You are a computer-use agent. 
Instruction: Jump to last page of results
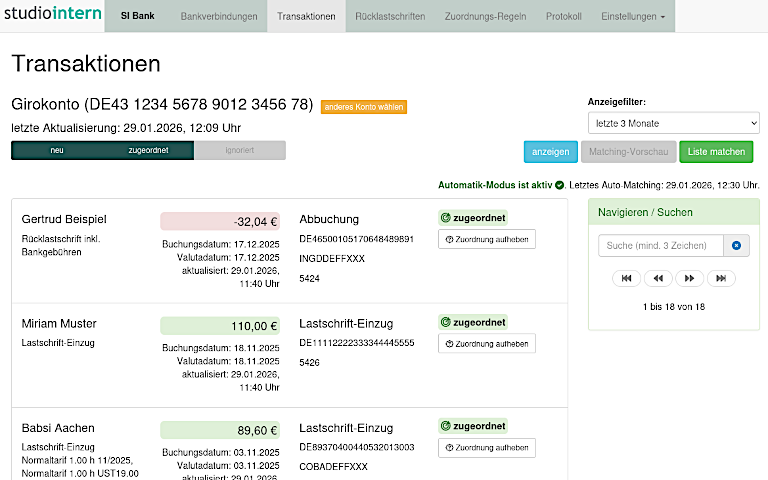(721, 278)
